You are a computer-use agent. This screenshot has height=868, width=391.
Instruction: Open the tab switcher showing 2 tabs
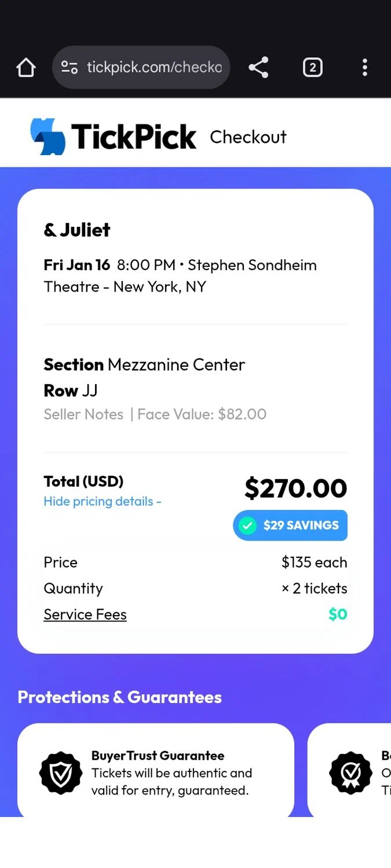point(312,68)
